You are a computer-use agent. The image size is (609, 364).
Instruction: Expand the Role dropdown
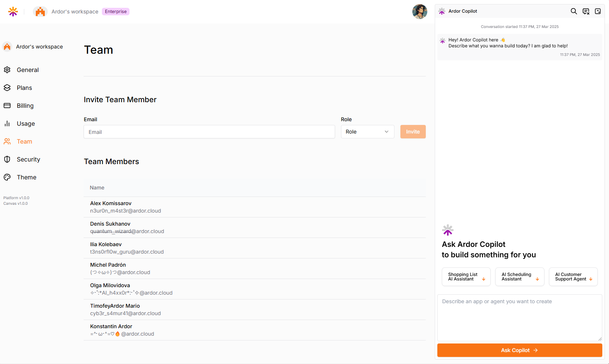point(368,132)
